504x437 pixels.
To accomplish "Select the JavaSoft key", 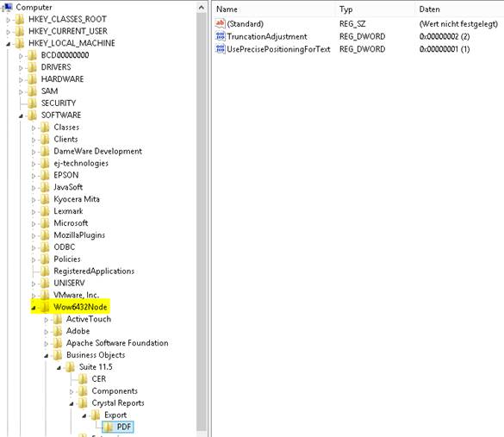I will point(68,187).
